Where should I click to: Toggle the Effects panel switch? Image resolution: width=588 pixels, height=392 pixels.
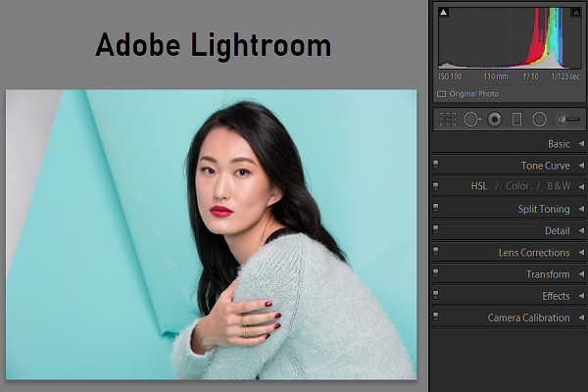pyautogui.click(x=436, y=295)
